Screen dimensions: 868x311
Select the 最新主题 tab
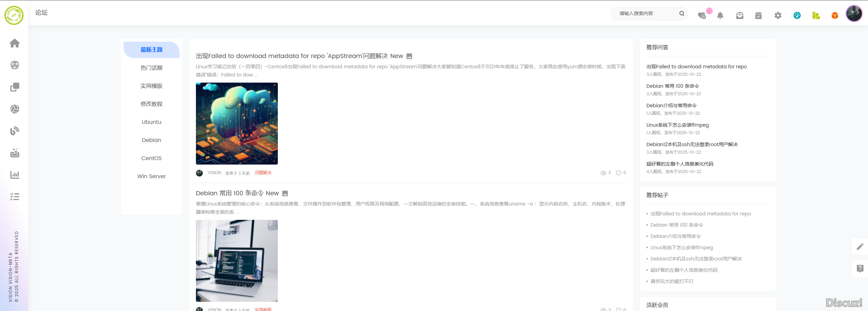152,50
